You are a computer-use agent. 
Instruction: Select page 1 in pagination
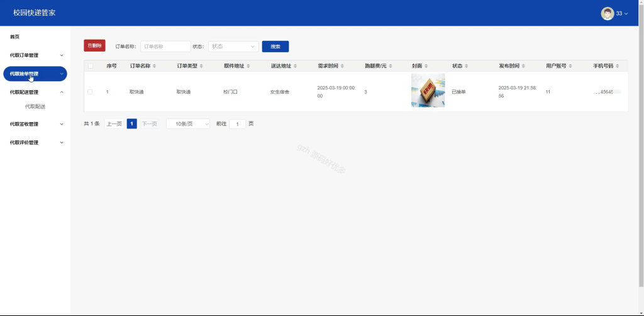pos(132,123)
